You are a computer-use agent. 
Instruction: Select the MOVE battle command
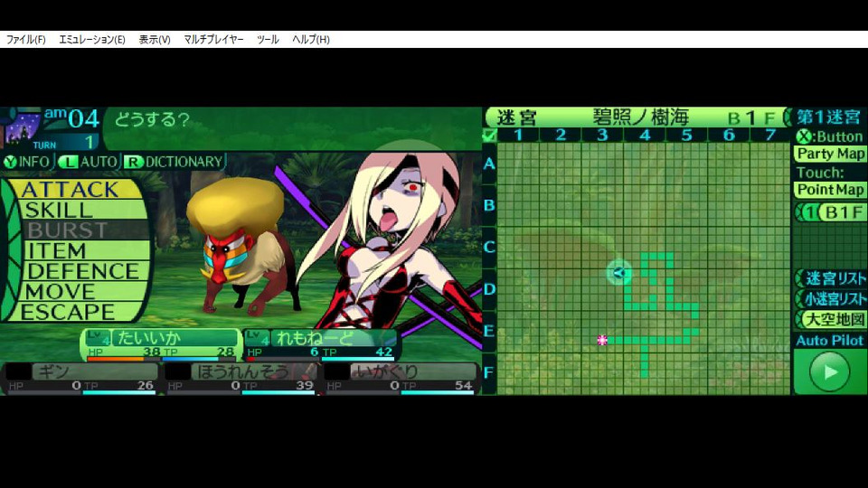83,292
